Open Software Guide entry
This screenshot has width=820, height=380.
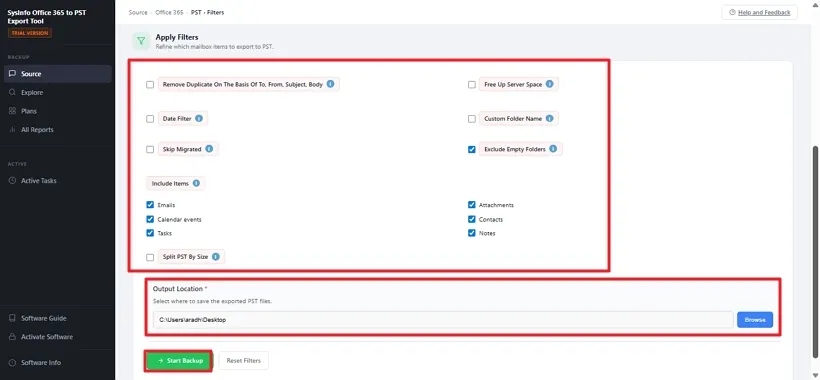click(x=58, y=318)
